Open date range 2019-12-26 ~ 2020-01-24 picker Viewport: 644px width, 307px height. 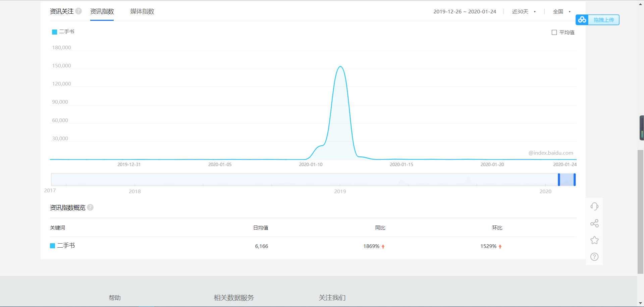click(x=465, y=11)
